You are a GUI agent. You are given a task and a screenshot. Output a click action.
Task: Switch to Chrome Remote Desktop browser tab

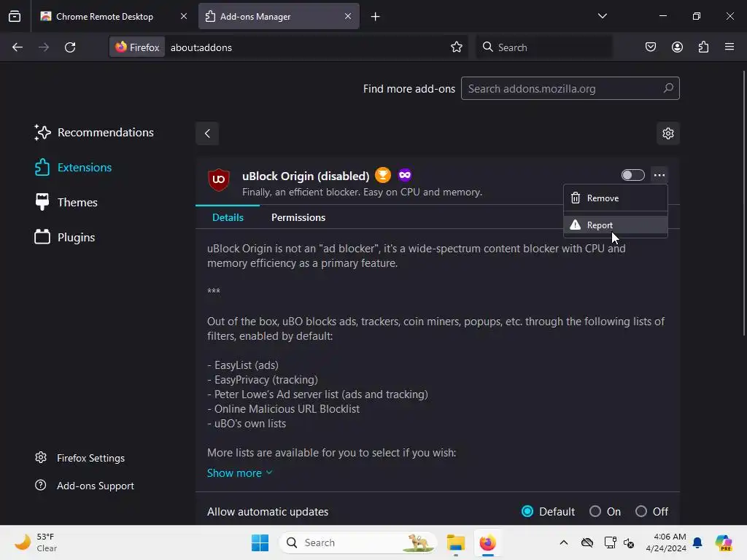pyautogui.click(x=113, y=16)
